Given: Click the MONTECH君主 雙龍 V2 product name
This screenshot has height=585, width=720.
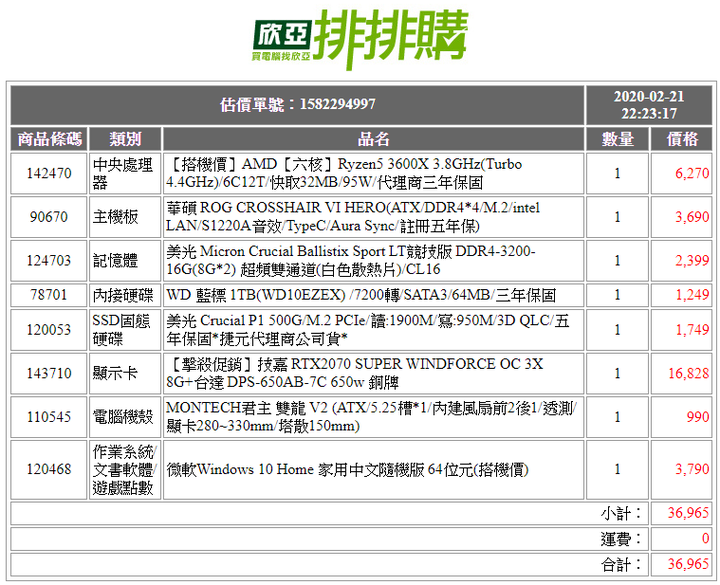Looking at the screenshot, I should (x=371, y=417).
